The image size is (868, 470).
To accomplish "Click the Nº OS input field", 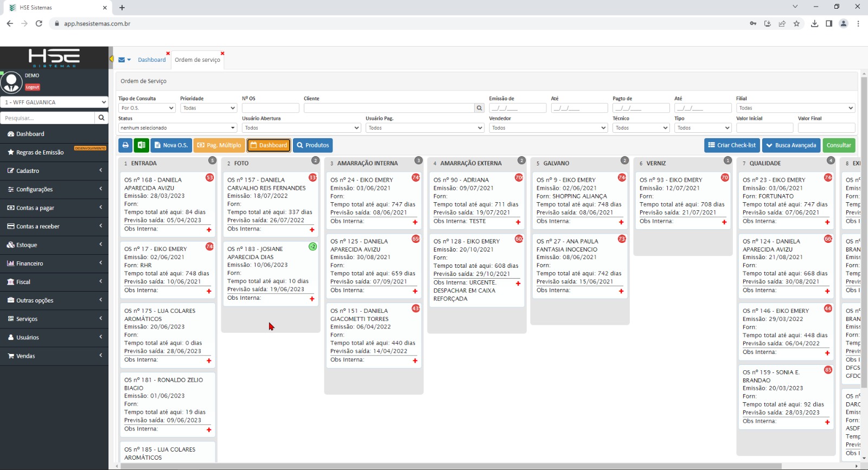I will [x=270, y=108].
